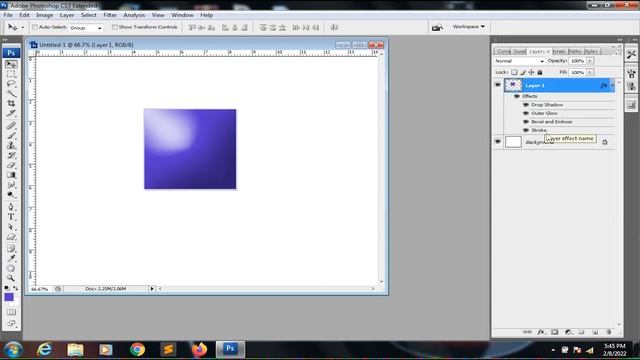Select the Eraser tool
The image size is (640, 360).
(x=11, y=165)
